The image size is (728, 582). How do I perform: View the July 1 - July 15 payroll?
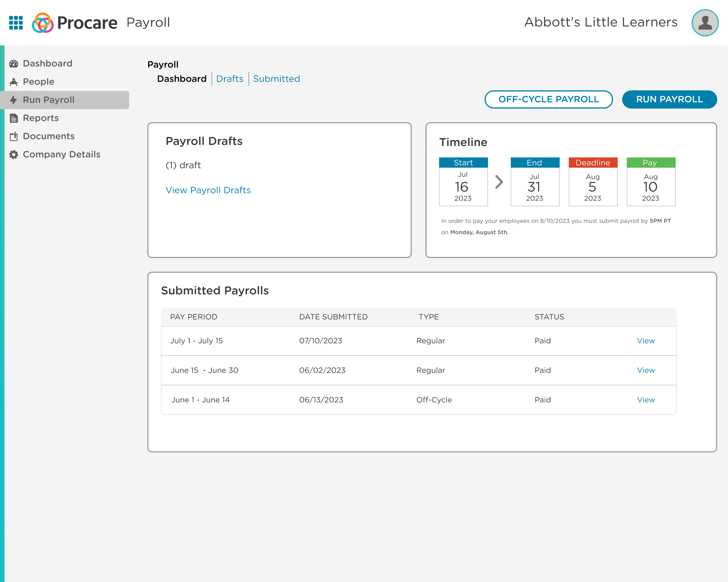tap(646, 341)
